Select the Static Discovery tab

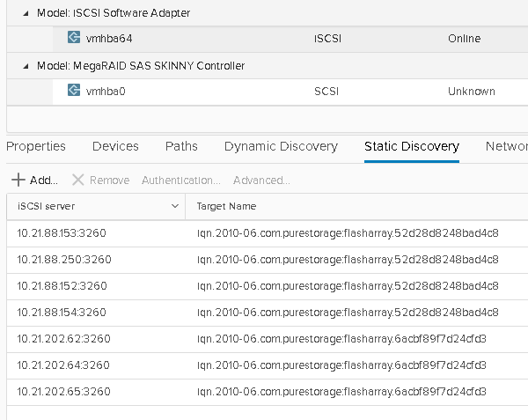click(x=412, y=146)
